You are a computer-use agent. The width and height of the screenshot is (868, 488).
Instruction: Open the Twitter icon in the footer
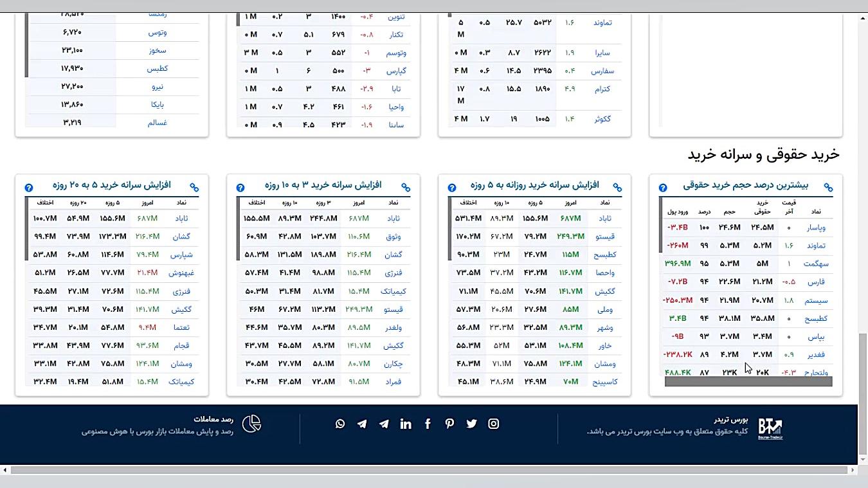471,424
